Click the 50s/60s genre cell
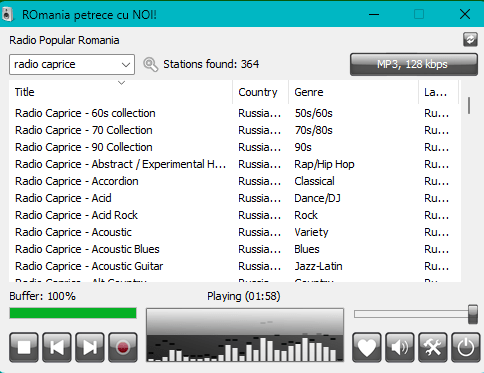 (313, 113)
